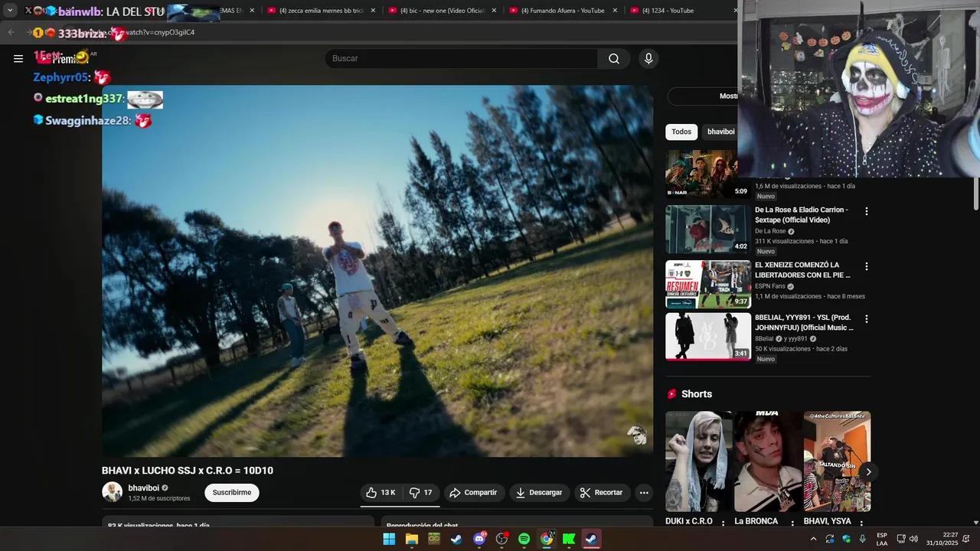Open the three-dot more actions icon
Screen dimensions: 980x551
(644, 492)
